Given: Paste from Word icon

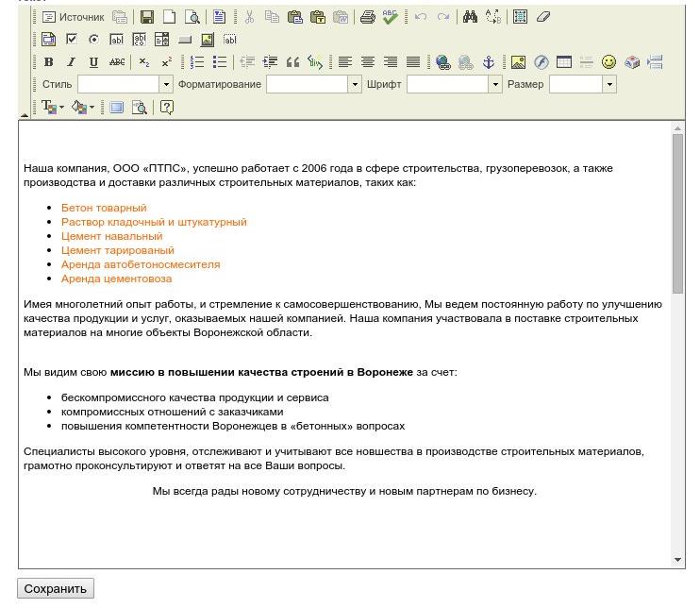Looking at the screenshot, I should point(341,17).
